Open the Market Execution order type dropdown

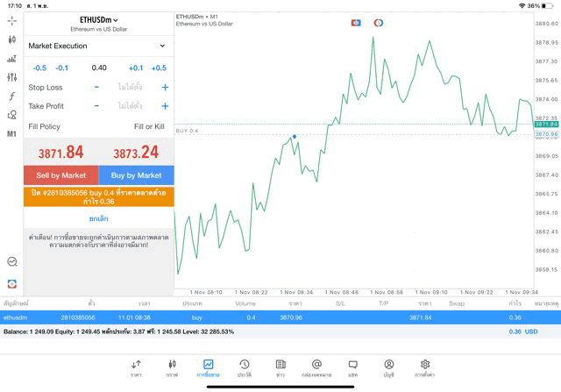coord(97,46)
